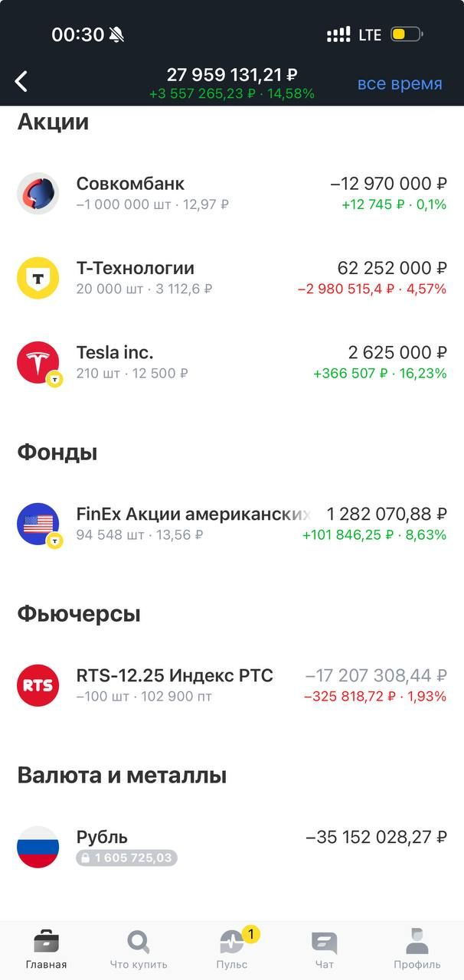Image resolution: width=464 pixels, height=980 pixels.
Task: Go to the Профиль tab
Action: click(x=417, y=948)
